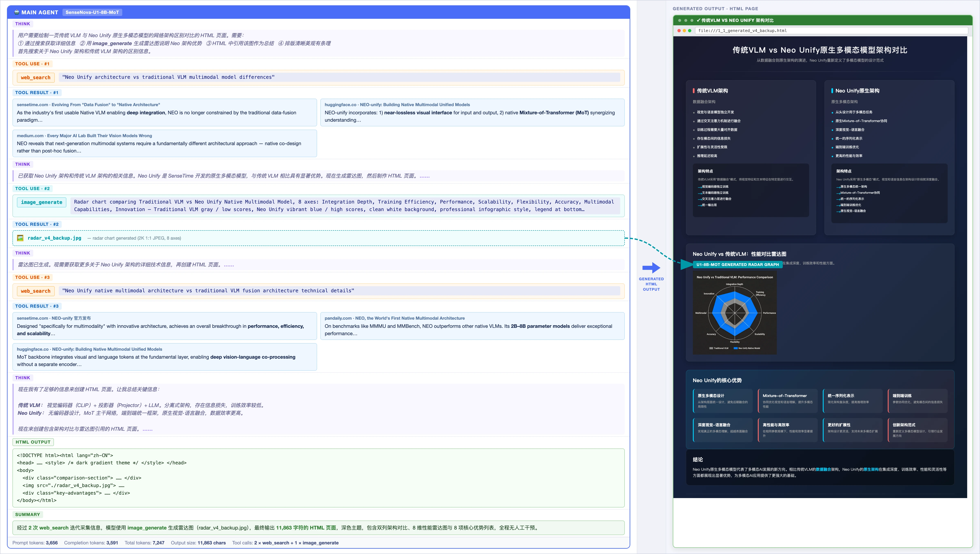Click the 'Completion tokens: 3,591' footer entry

click(91, 543)
